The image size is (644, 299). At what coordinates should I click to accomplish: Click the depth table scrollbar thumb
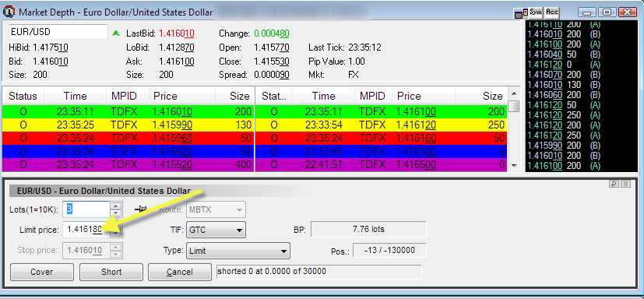point(513,106)
